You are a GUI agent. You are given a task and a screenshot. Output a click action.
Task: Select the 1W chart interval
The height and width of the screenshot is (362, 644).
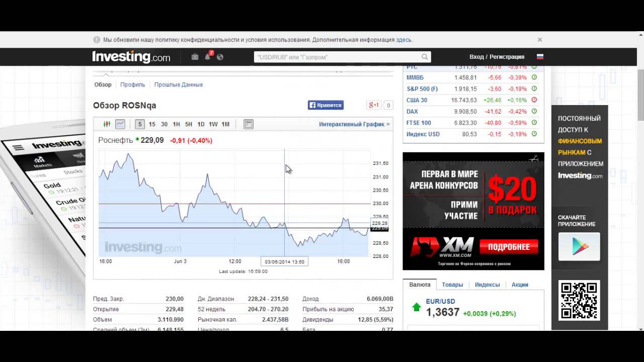213,124
